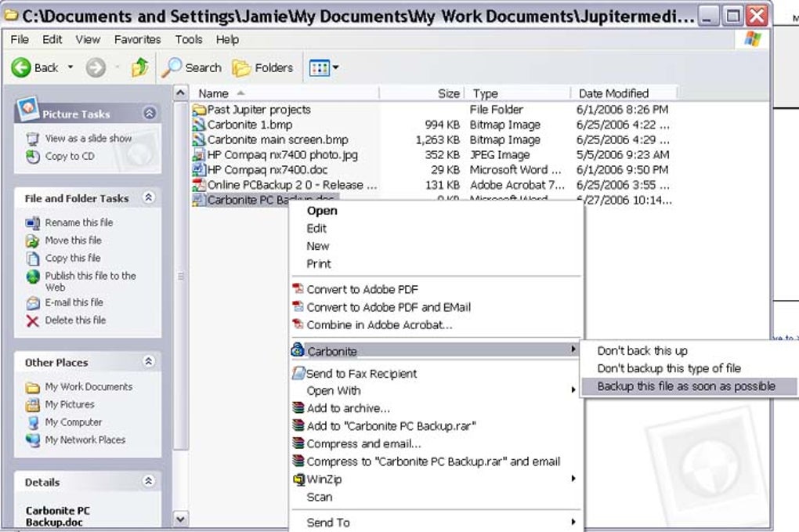Open the Edit menu
The image size is (799, 532).
coord(52,39)
